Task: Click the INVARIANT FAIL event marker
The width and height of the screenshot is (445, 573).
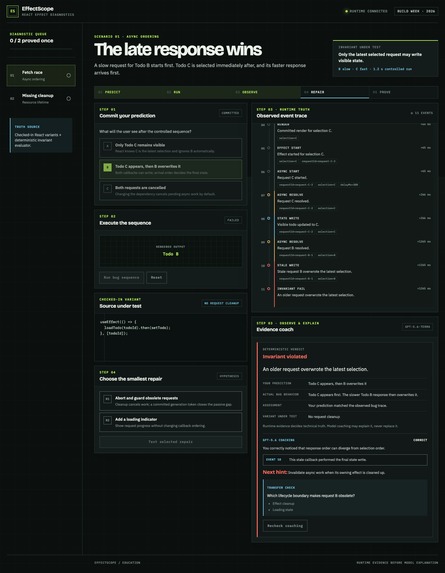Action: coord(269,289)
